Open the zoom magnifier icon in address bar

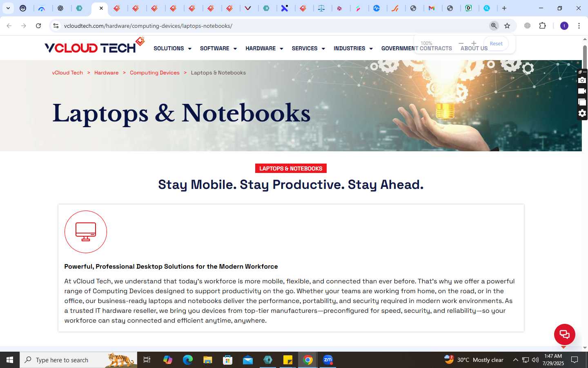494,26
